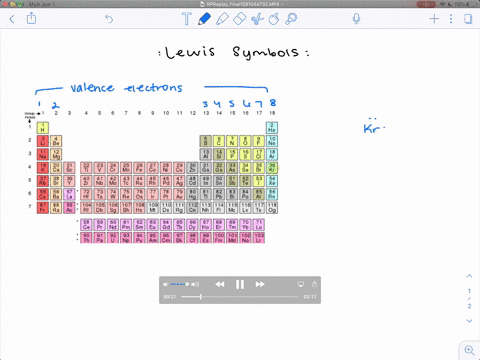Click the carbon C cell
Viewport: 480px width, 360px height.
pyautogui.click(x=219, y=141)
